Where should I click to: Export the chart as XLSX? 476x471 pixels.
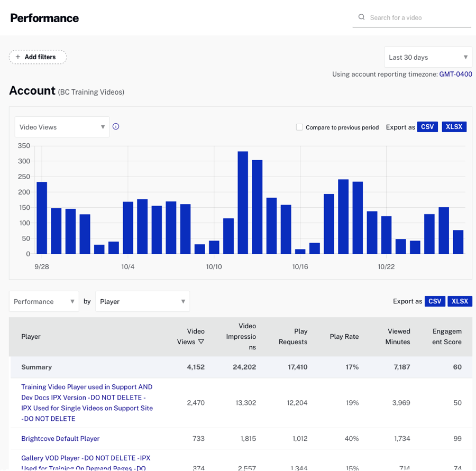coord(454,126)
